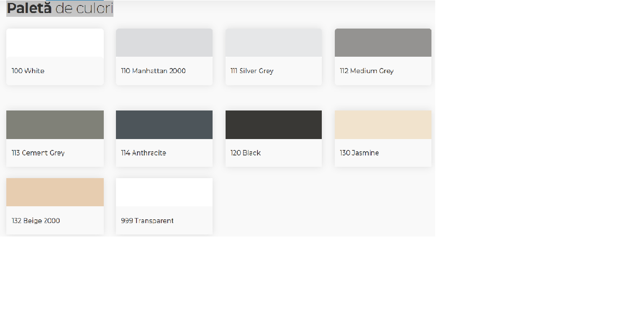Choose the 114 Anthracite color swatch

tap(164, 125)
